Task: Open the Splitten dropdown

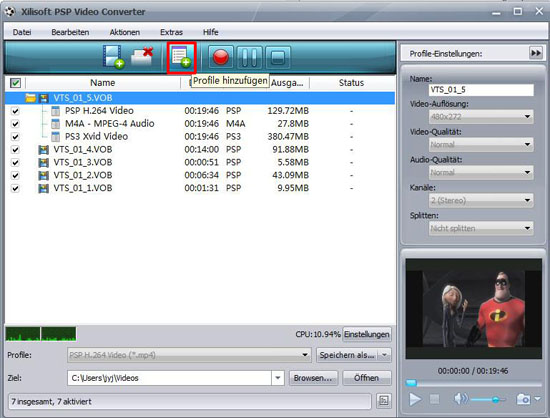Action: point(481,228)
